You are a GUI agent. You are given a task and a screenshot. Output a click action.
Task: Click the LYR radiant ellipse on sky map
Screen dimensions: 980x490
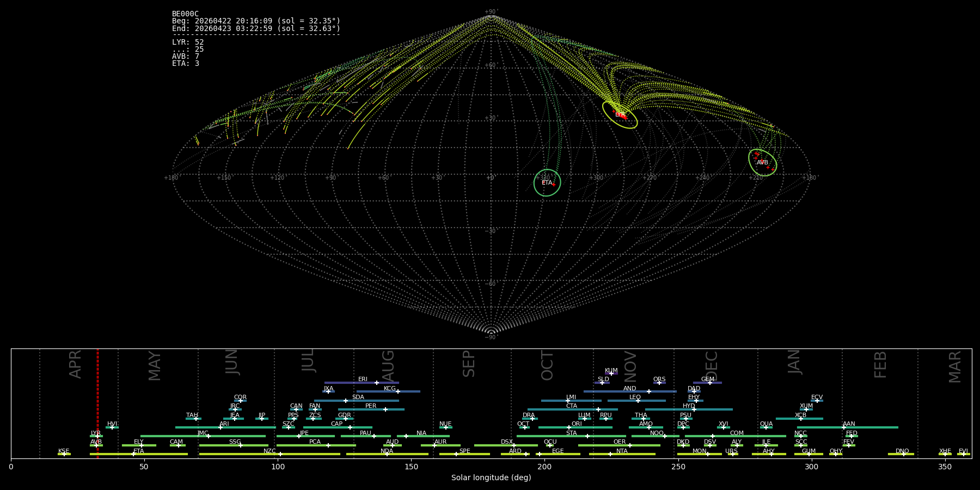(x=620, y=115)
